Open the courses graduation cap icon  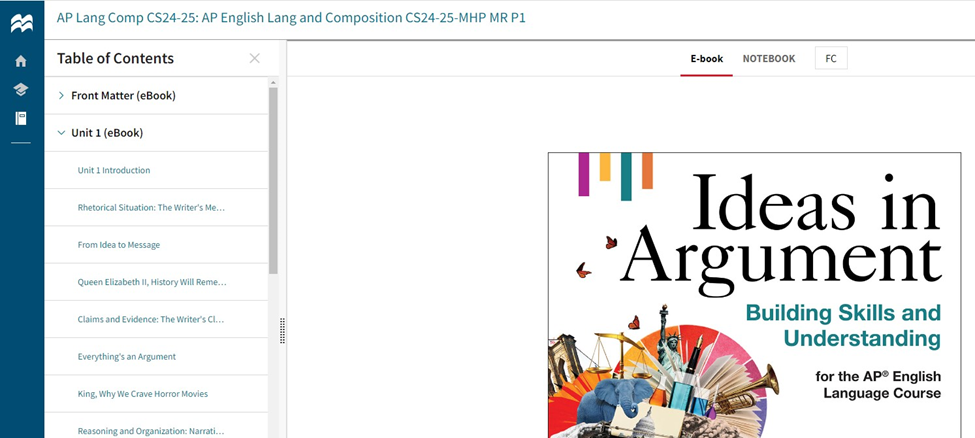click(x=21, y=90)
